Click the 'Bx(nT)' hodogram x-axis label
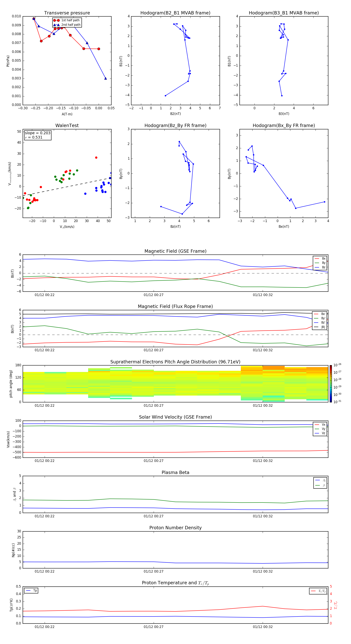This screenshot has height=644, width=351. pyautogui.click(x=284, y=227)
